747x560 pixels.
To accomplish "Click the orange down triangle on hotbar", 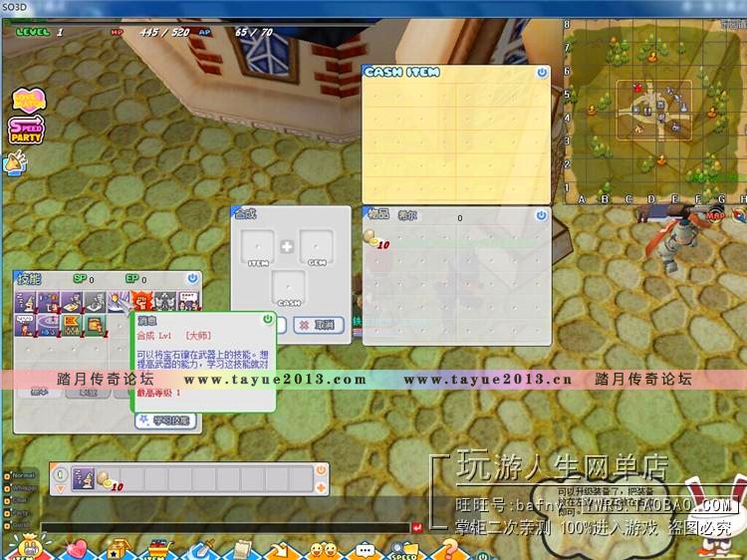I will [60, 489].
